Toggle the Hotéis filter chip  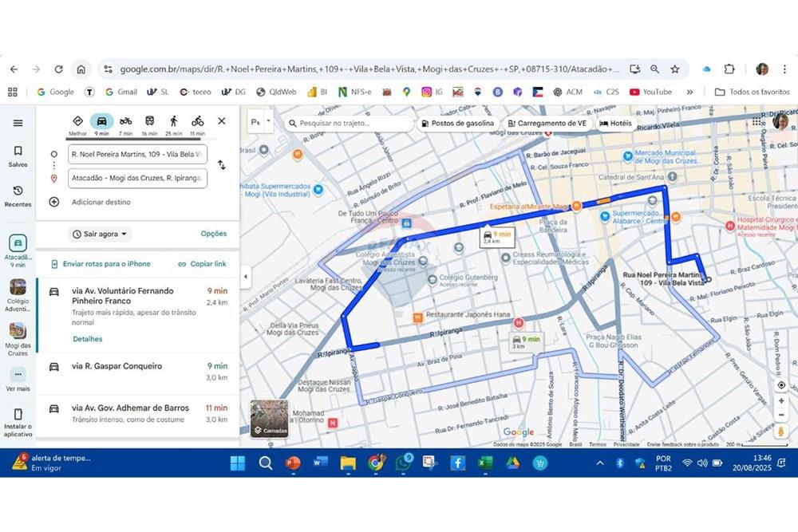point(614,124)
